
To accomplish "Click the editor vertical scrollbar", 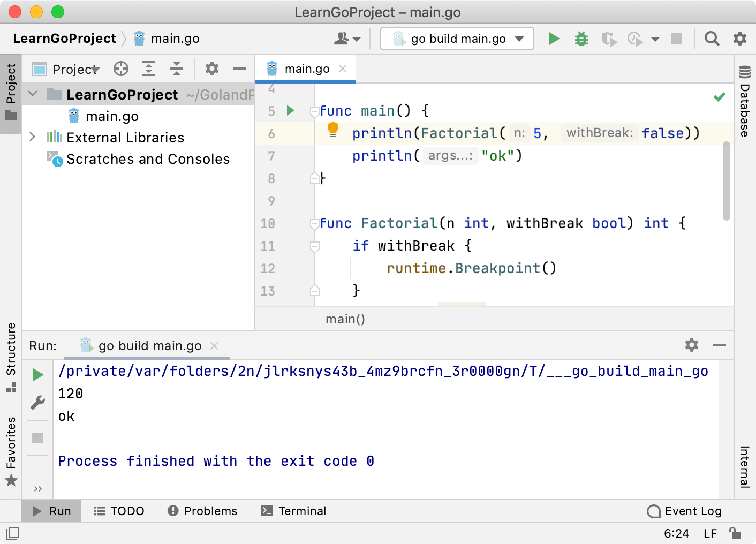I will 727,181.
